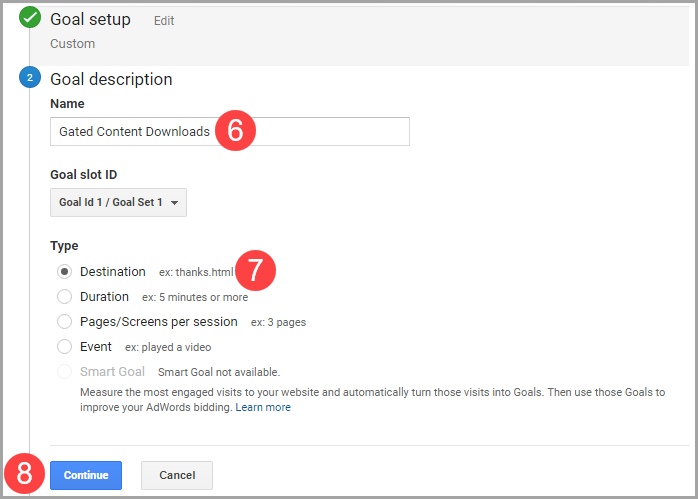Select the disabled Smart Goal radio option
The width and height of the screenshot is (698, 499).
[x=65, y=372]
